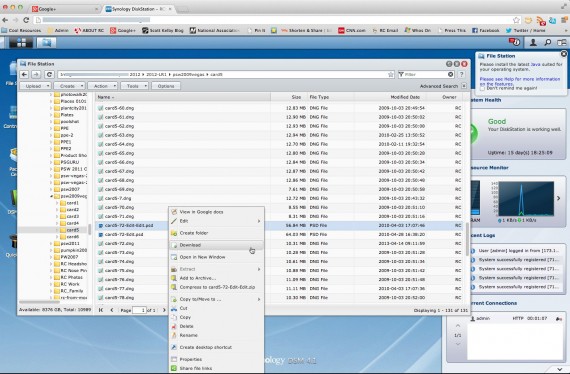Open the Action dropdown
The image size is (570, 374).
click(x=103, y=86)
